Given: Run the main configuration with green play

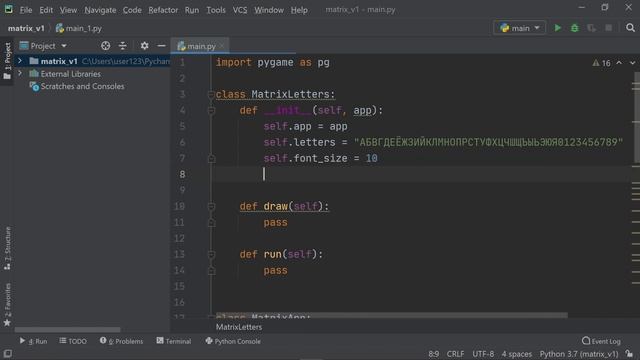Looking at the screenshot, I should [558, 28].
